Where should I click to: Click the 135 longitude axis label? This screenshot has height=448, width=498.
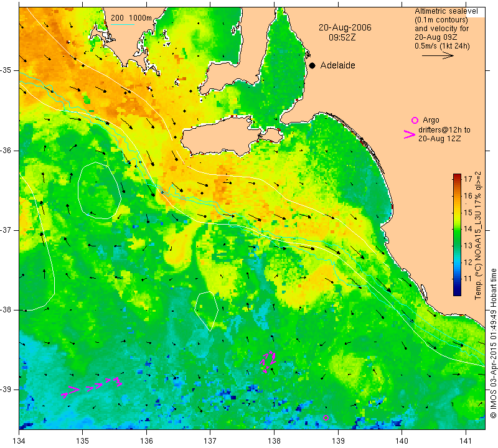tap(83, 441)
